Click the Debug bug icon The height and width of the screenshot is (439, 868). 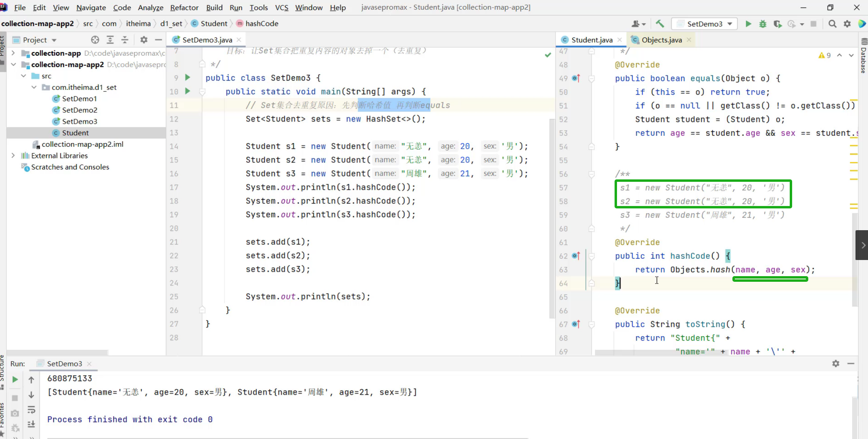point(763,24)
